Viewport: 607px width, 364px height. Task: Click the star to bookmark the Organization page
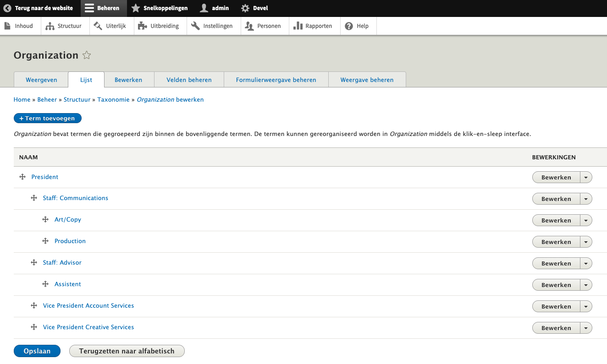(87, 55)
